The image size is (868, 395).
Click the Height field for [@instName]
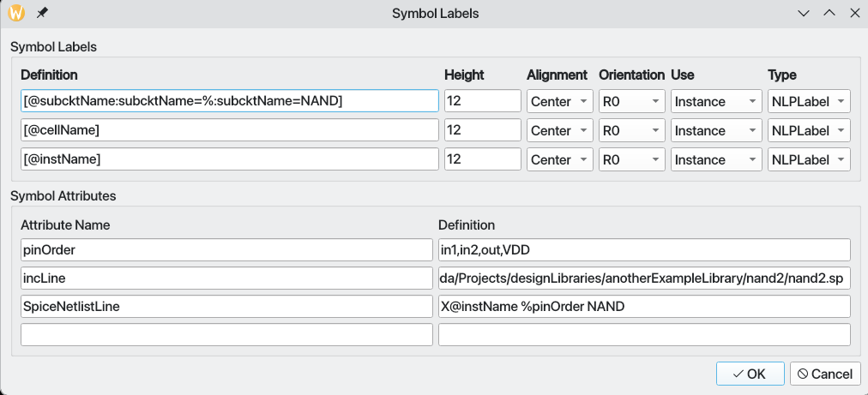[x=482, y=159]
